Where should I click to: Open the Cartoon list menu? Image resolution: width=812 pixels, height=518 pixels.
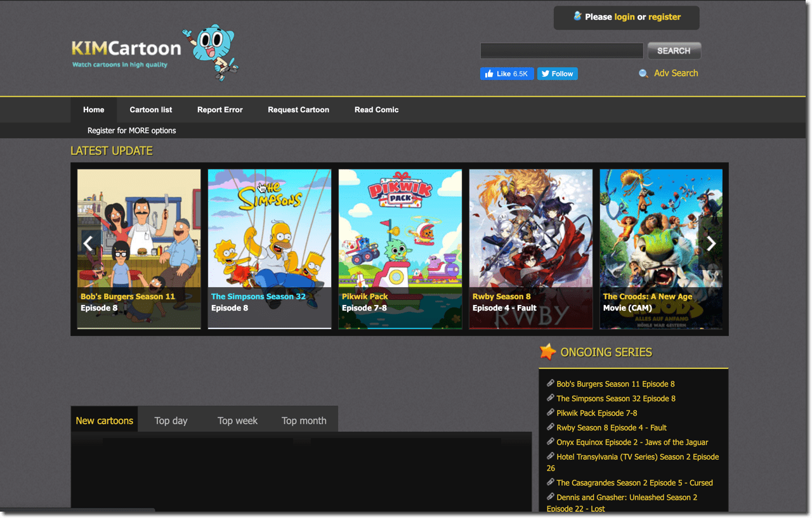(x=151, y=110)
